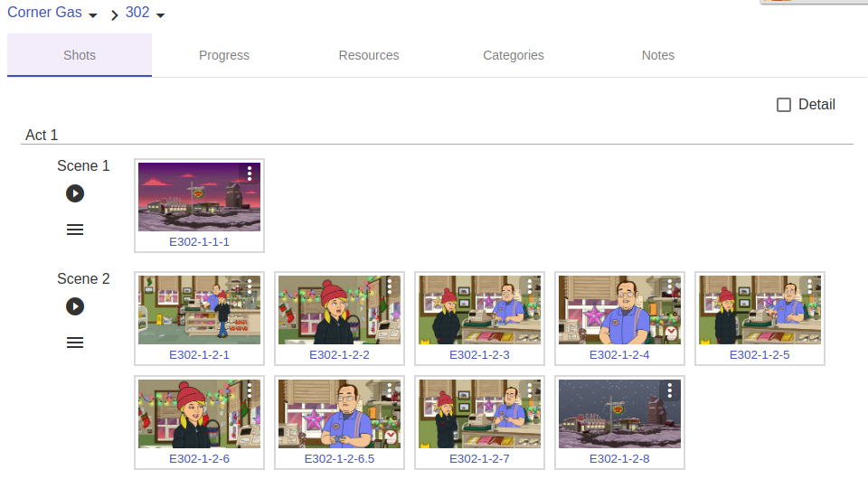Play Scene 2 shots
The width and height of the screenshot is (868, 479).
tap(75, 306)
